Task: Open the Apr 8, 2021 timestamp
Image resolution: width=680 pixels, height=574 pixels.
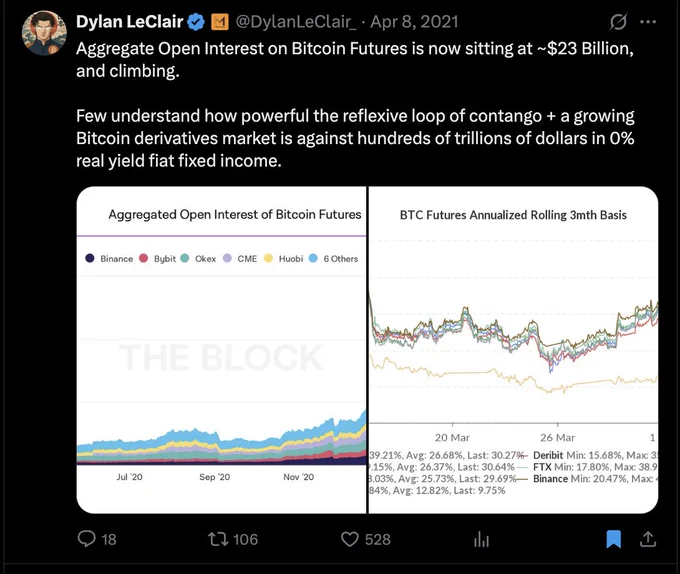Action: 414,22
